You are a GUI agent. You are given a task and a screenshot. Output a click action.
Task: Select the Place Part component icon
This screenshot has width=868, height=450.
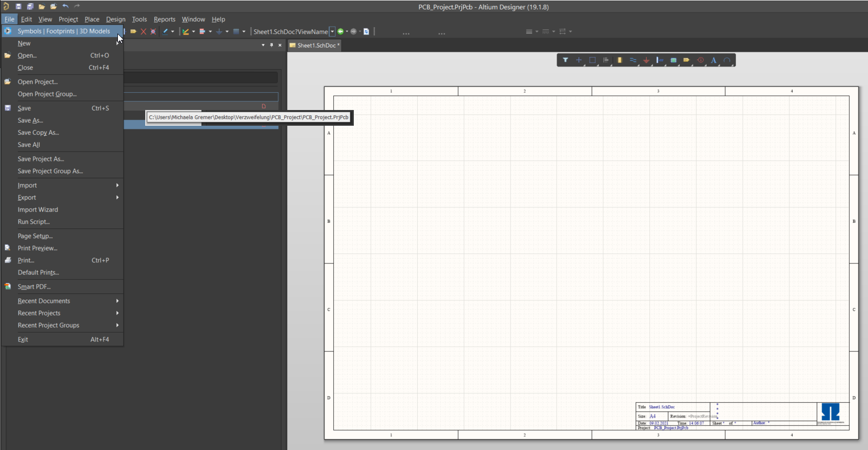tap(619, 60)
